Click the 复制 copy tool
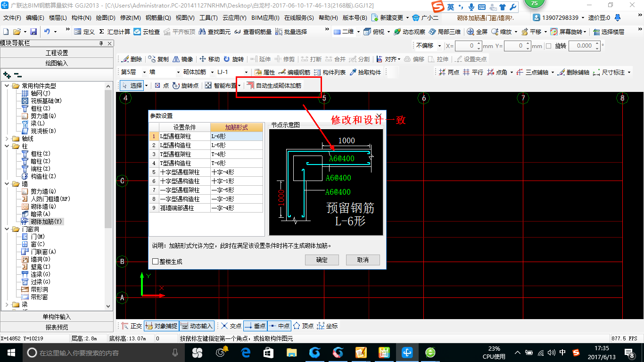This screenshot has width=644, height=362. click(158, 59)
